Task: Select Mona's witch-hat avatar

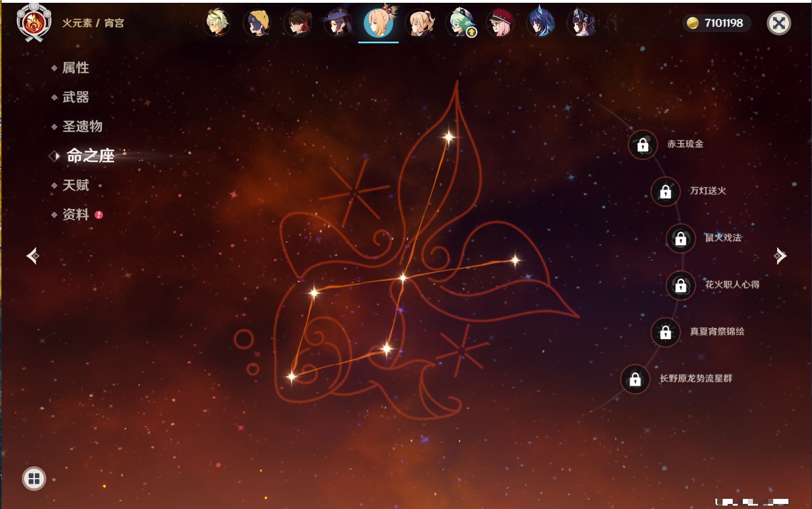Action: coord(338,23)
